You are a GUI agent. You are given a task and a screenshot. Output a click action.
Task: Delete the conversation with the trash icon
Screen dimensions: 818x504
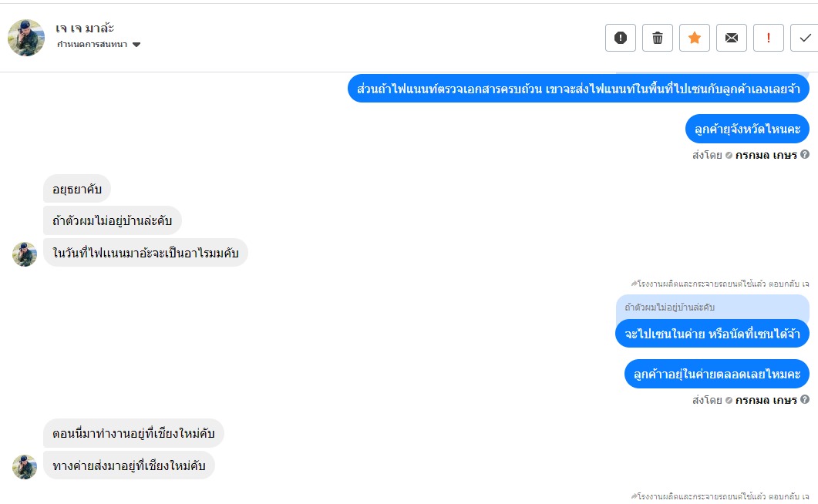click(658, 38)
